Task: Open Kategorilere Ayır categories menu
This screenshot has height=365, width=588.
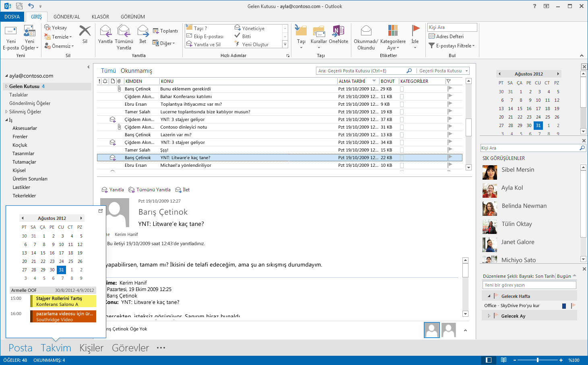Action: pos(393,37)
